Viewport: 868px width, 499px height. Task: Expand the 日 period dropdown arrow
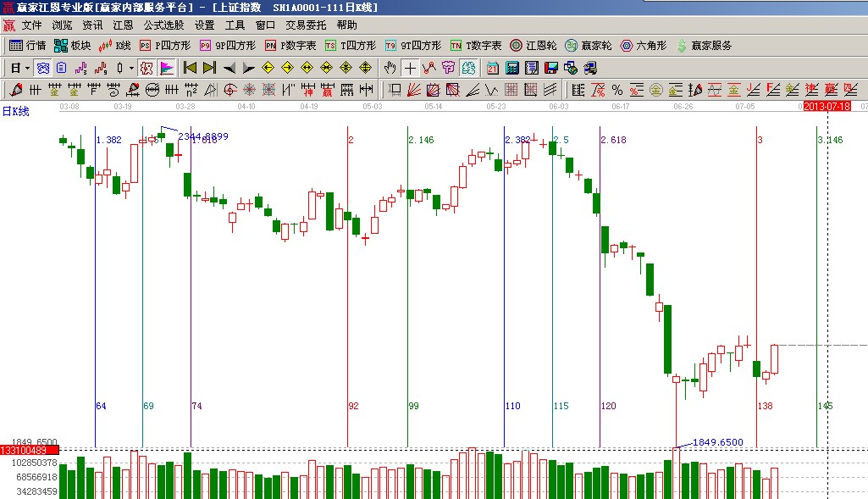coord(27,68)
